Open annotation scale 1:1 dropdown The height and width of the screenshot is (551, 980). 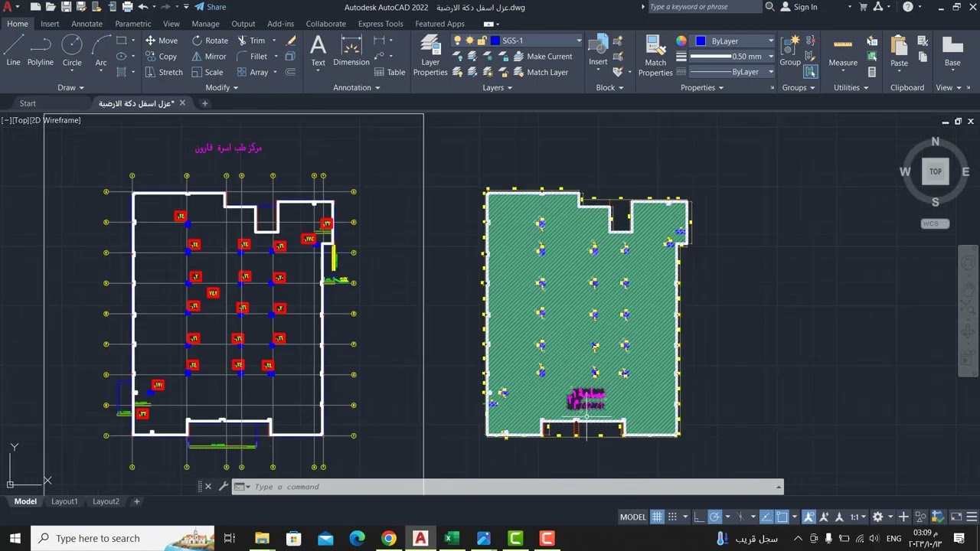tap(858, 517)
